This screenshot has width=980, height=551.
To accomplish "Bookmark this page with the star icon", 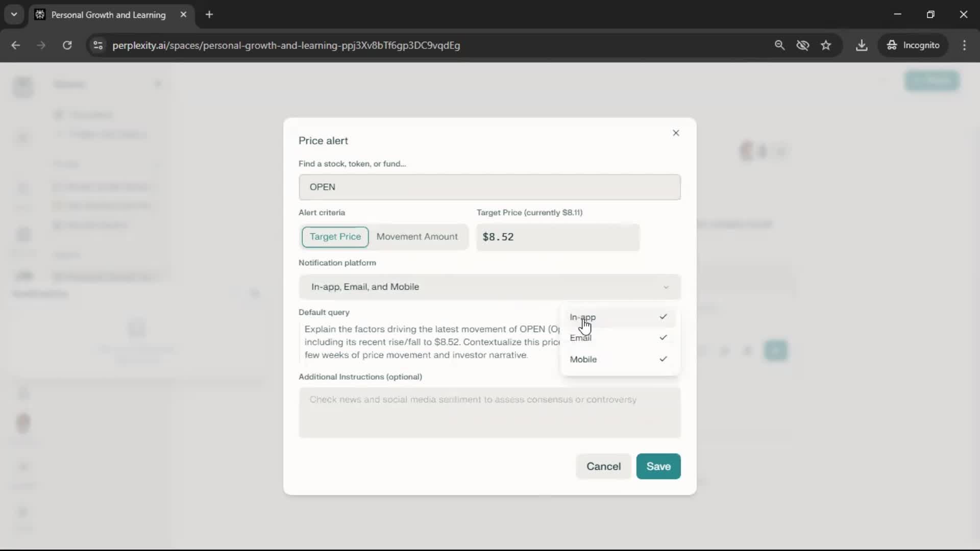I will pyautogui.click(x=826, y=45).
